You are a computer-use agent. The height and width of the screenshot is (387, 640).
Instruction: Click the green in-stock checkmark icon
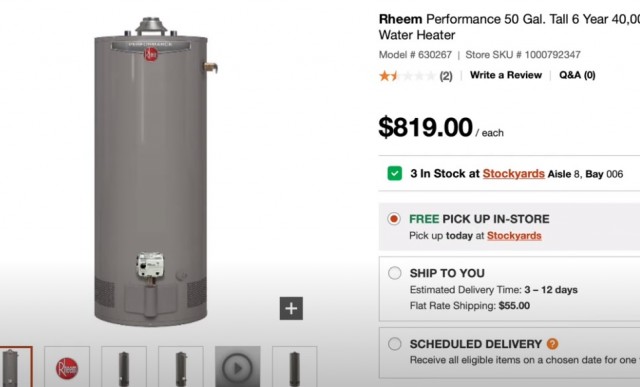[395, 173]
